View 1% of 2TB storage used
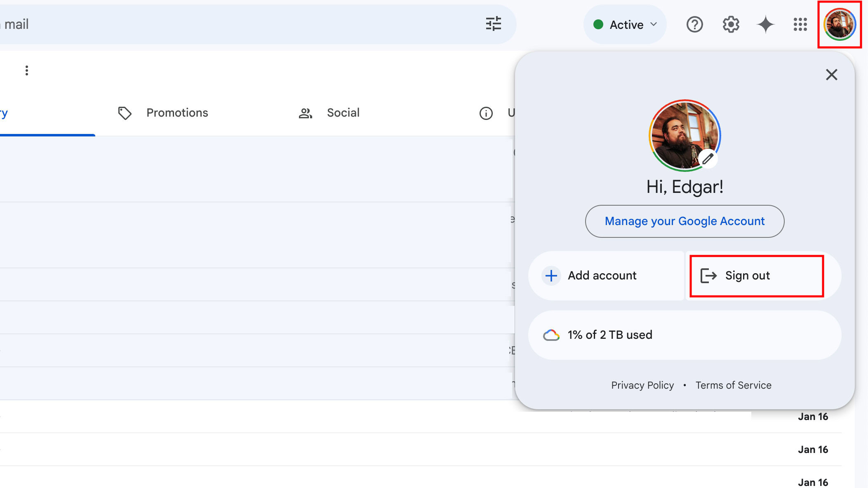The height and width of the screenshot is (488, 868). coord(685,335)
